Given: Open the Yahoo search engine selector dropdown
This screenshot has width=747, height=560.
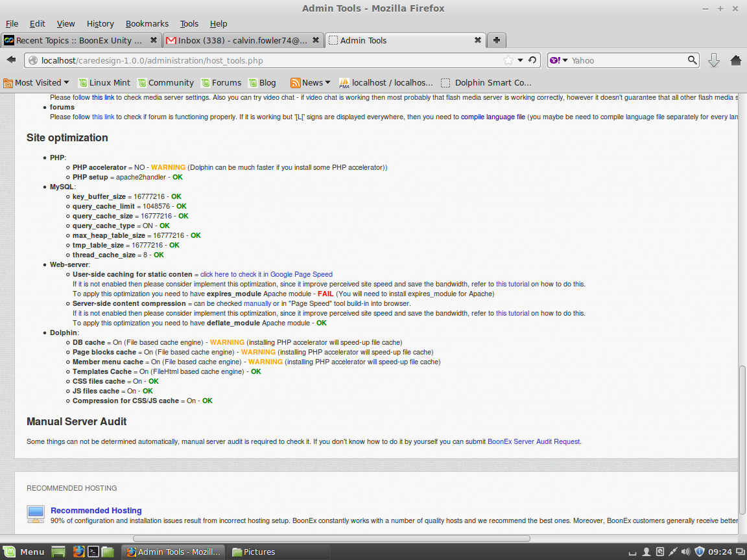Looking at the screenshot, I should tap(559, 60).
